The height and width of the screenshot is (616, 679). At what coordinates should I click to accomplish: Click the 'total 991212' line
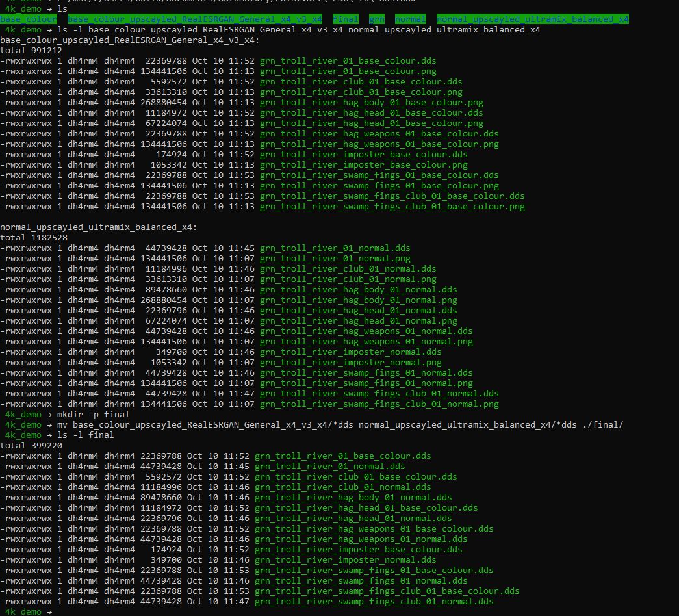pyautogui.click(x=31, y=51)
